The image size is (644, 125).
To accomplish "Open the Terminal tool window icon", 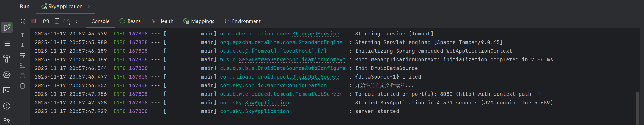I will pyautogui.click(x=7, y=90).
